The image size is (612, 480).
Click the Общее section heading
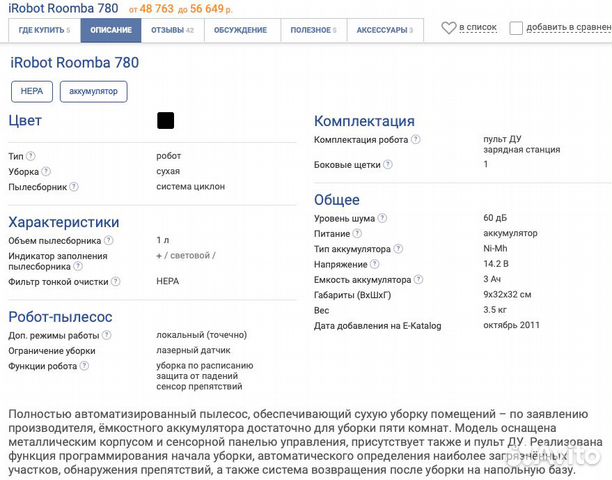pyautogui.click(x=337, y=200)
